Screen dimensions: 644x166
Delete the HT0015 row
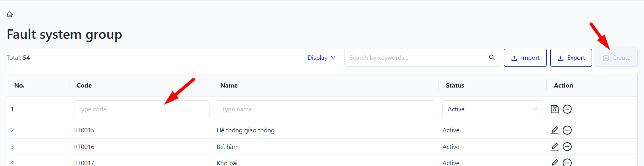pos(567,130)
